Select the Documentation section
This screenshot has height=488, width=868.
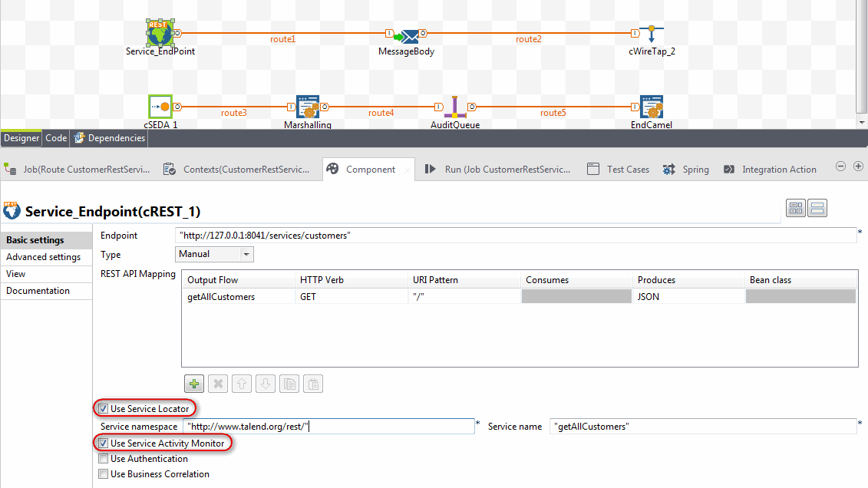(x=47, y=291)
